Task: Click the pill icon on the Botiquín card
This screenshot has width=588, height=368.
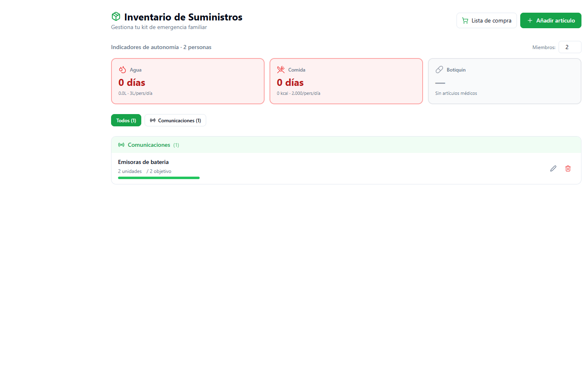Action: [x=439, y=69]
